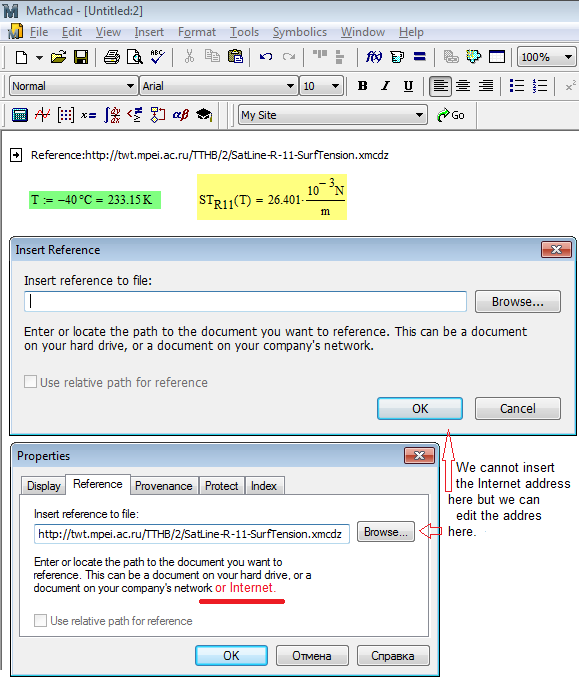579x681 pixels.
Task: Click the Справка help button in Properties
Action: (x=393, y=655)
